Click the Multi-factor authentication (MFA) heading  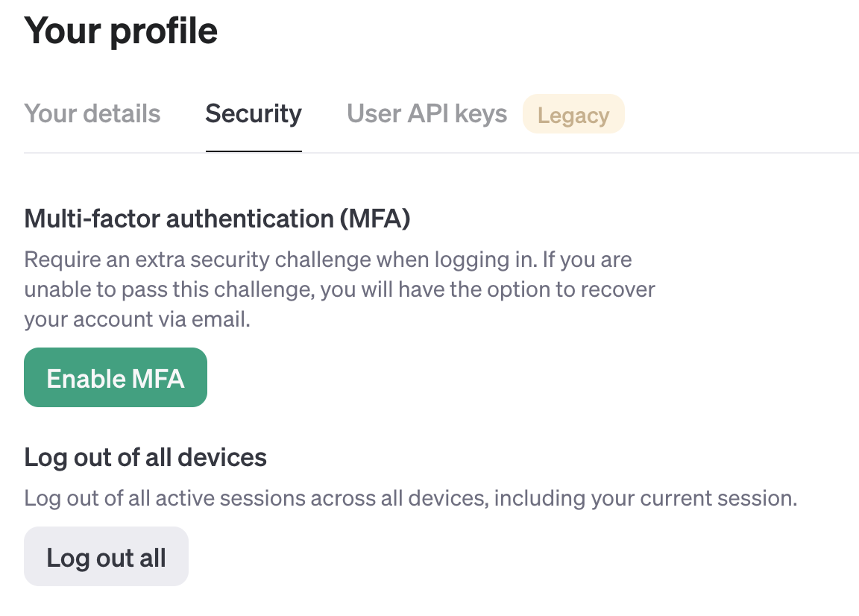(x=218, y=219)
